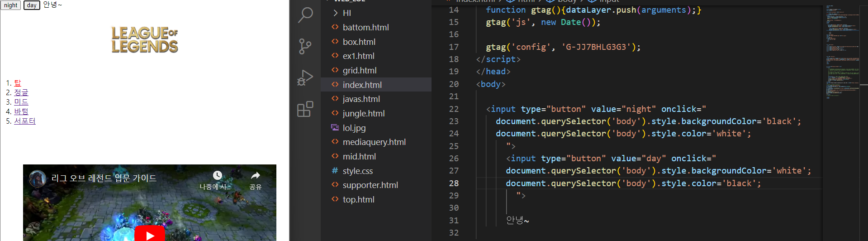Open the Search view in activity bar
This screenshot has height=241, width=868.
(305, 15)
